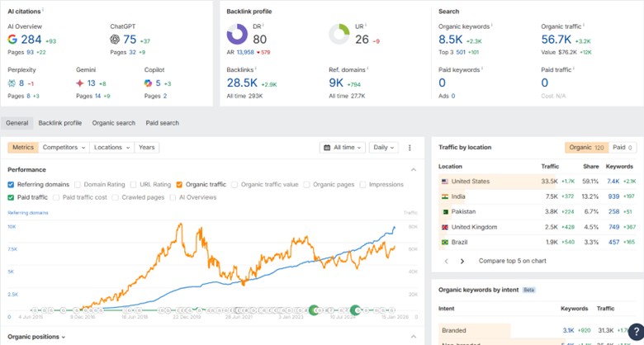
Task: Switch to the Backlink profile tab
Action: click(x=60, y=123)
